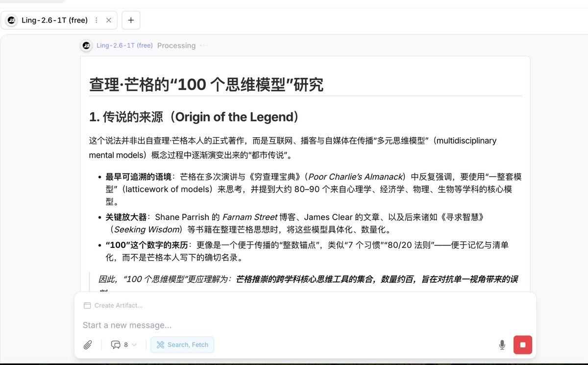Click the Ling avatar beside the response header
Screen dimensions: 588x365
86,46
